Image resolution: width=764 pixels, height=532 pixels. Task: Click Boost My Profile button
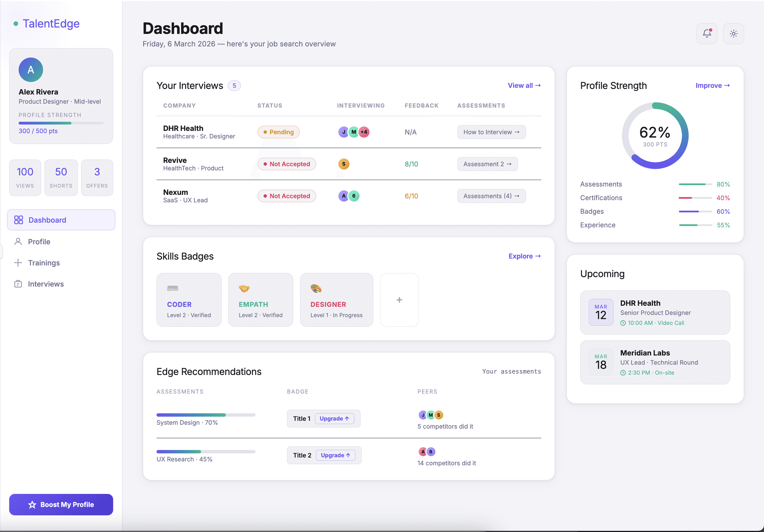pyautogui.click(x=61, y=504)
